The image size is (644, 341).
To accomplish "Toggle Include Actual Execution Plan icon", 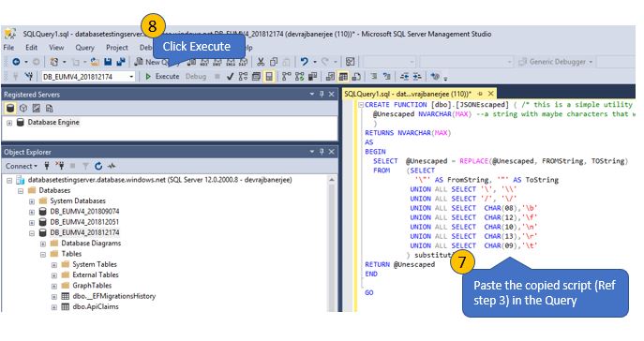I will pos(286,76).
